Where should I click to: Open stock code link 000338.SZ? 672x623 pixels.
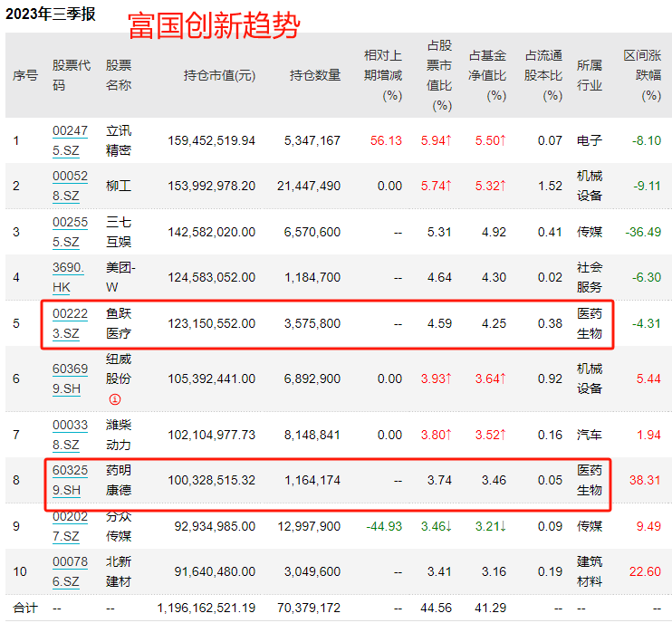(71, 435)
